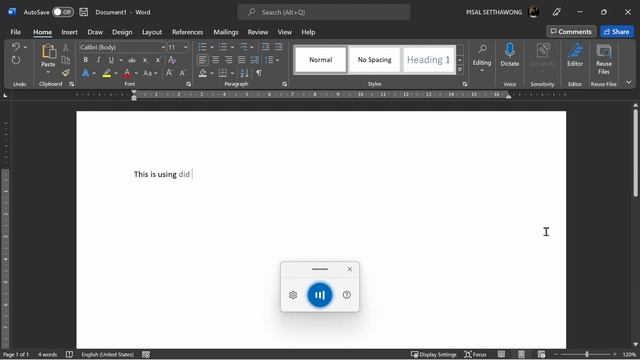Close the dictation toolbar
The image size is (640, 360).
pos(350,269)
